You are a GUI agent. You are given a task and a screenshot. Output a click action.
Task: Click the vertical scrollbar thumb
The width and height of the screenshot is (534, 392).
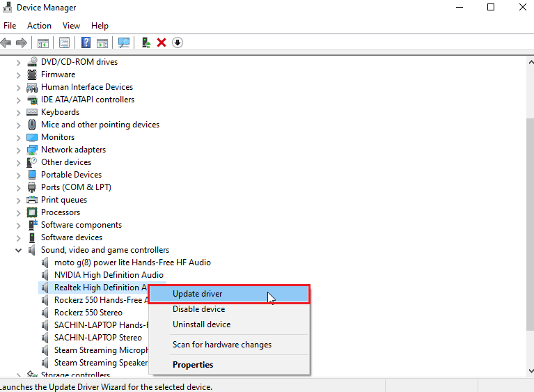point(531,224)
